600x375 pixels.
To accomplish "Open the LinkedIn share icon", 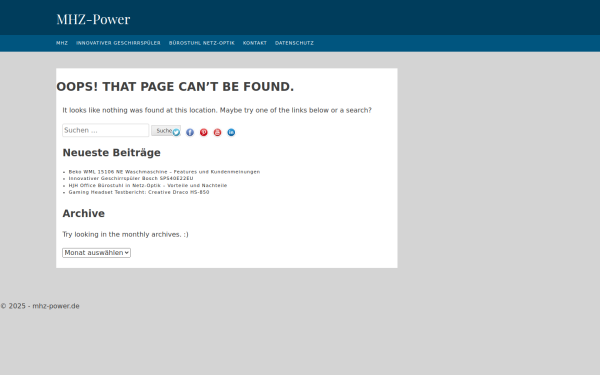I will pos(231,132).
